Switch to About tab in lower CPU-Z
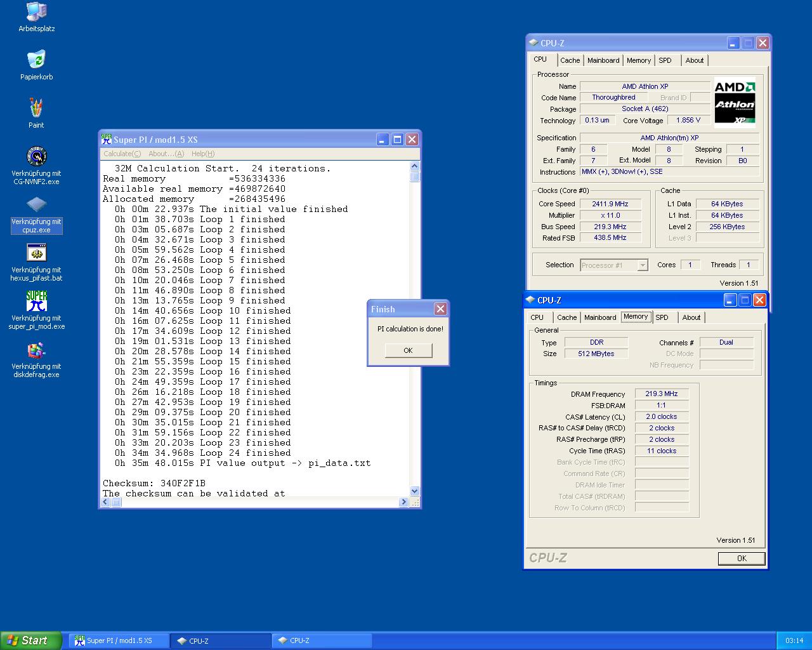Screen dimensions: 812x650 (691, 317)
